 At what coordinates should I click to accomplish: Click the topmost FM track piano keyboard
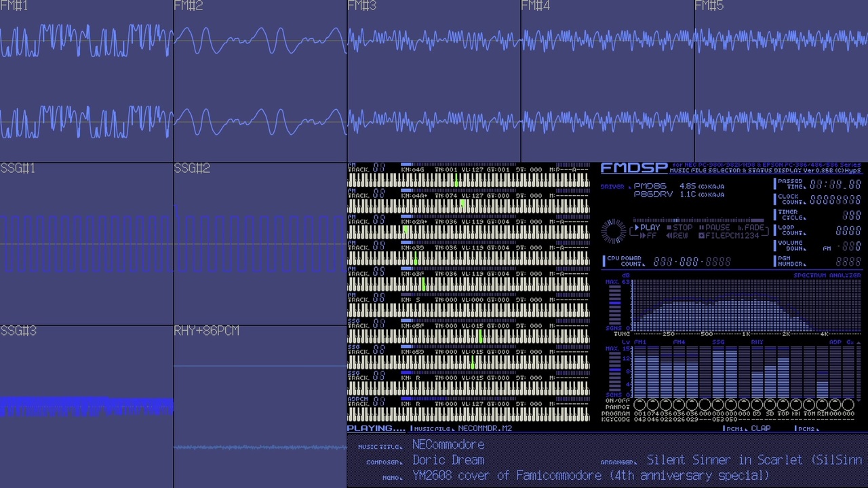(x=469, y=180)
